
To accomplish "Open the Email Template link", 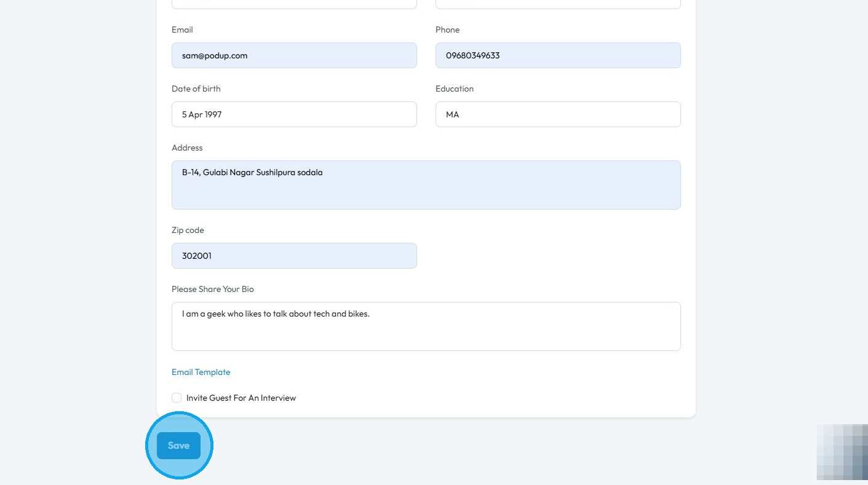I will pyautogui.click(x=201, y=372).
